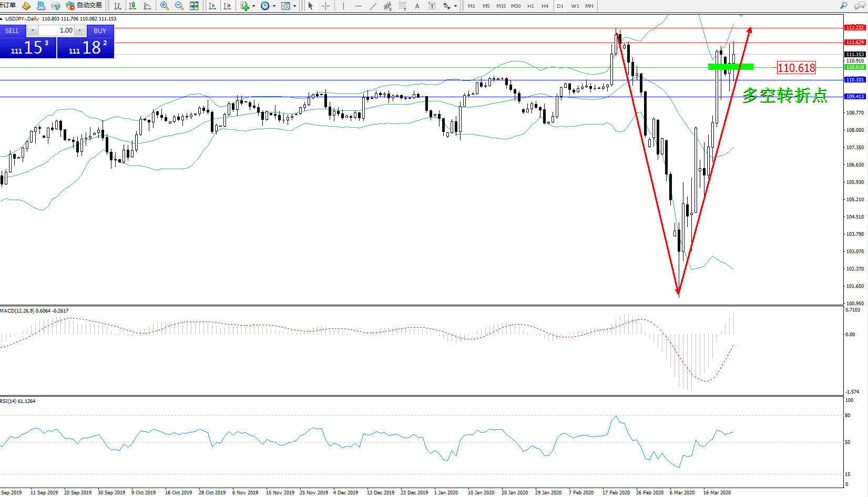Enable chart auto-scroll to latest bar

[x=212, y=6]
